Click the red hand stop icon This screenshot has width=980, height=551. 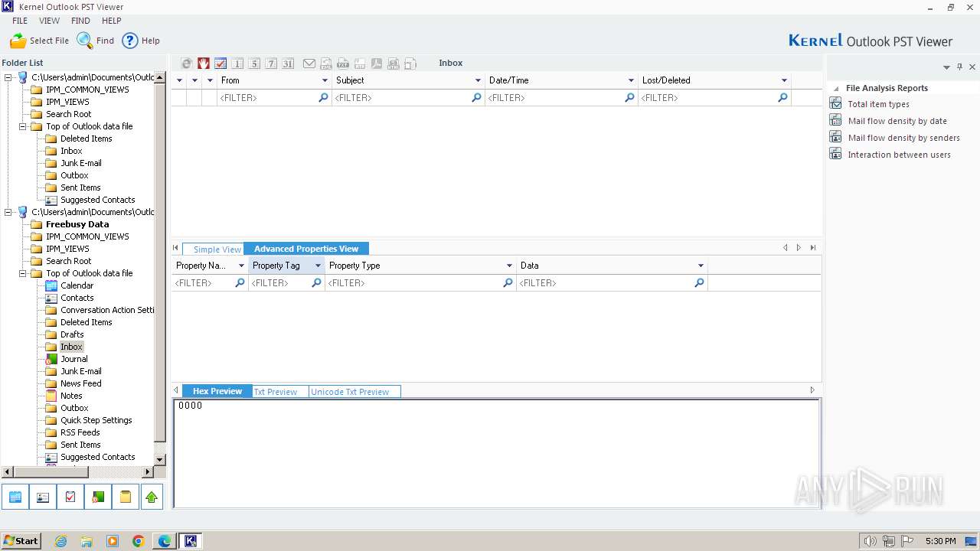(x=204, y=64)
